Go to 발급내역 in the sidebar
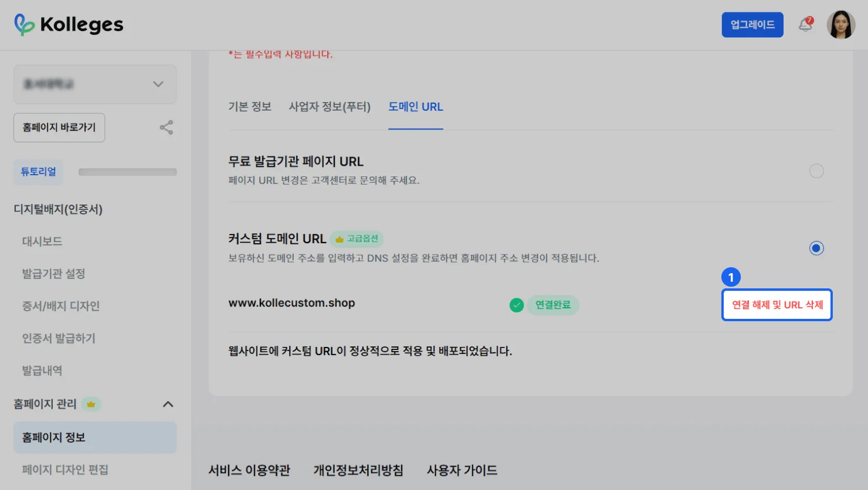Screen dimensions: 868x490 pyautogui.click(x=42, y=370)
